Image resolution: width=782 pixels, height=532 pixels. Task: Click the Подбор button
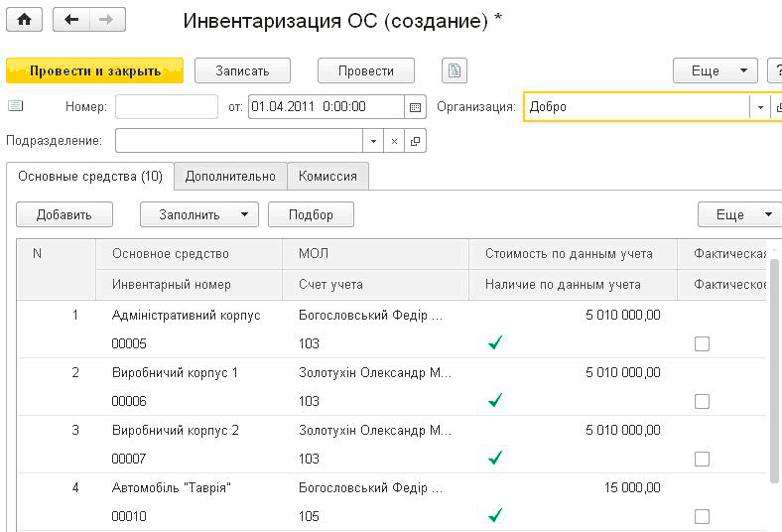coord(311,214)
